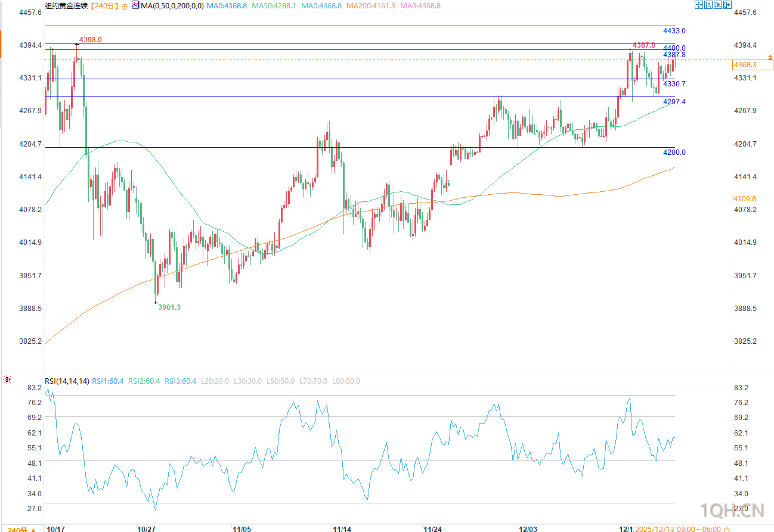Click the orange crosshair icon beside 240分
774x532 pixels.
(x=124, y=6)
